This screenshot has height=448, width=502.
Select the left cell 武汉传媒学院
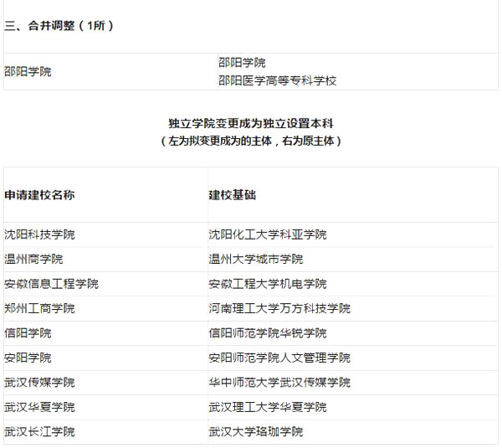(x=105, y=383)
